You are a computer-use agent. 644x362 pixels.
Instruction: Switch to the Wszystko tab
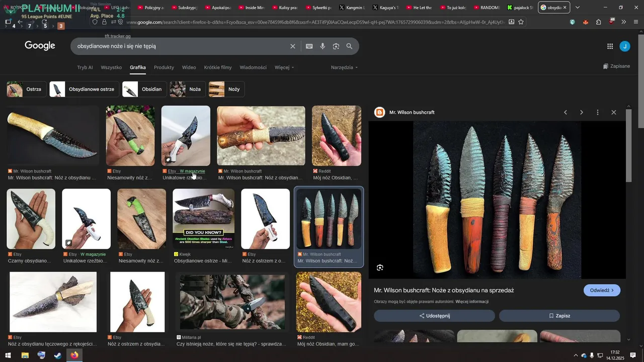[x=111, y=67]
